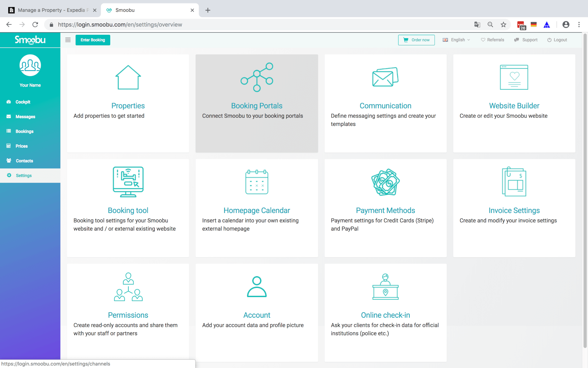Click the Booking Portals network icon

257,77
